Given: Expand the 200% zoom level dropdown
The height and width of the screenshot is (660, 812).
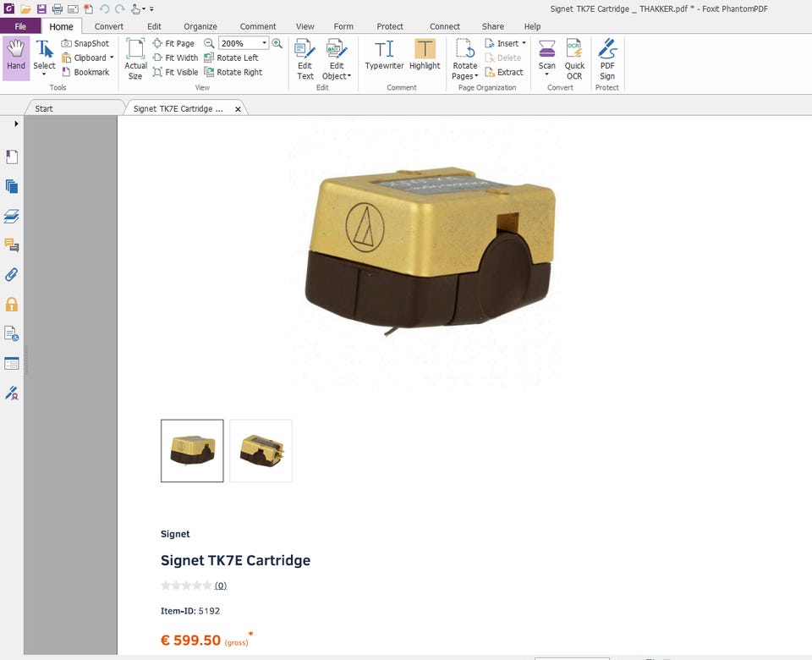Looking at the screenshot, I should [x=264, y=43].
